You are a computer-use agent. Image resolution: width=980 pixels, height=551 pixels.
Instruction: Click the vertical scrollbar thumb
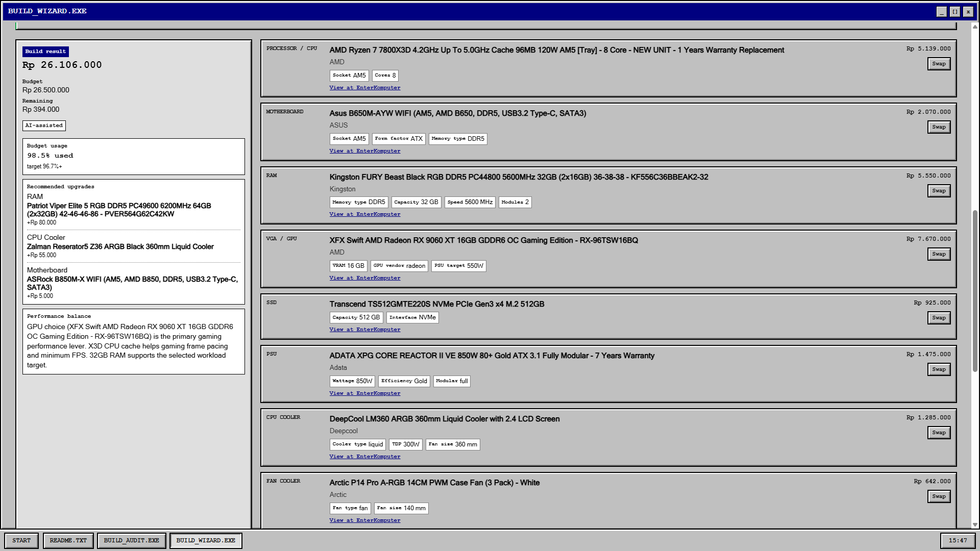(975, 291)
